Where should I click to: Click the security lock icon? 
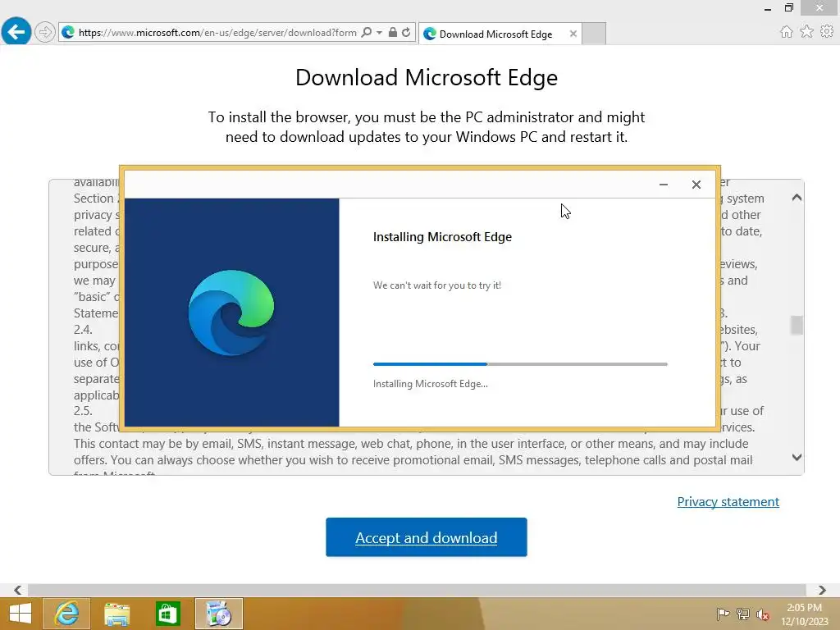393,32
